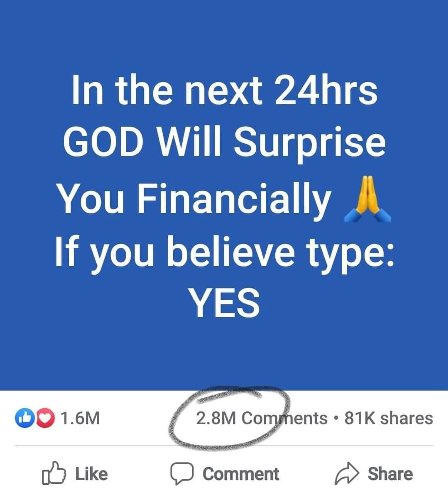This screenshot has width=448, height=496.
Task: Click the speech bubble Comment icon
Action: tap(182, 474)
